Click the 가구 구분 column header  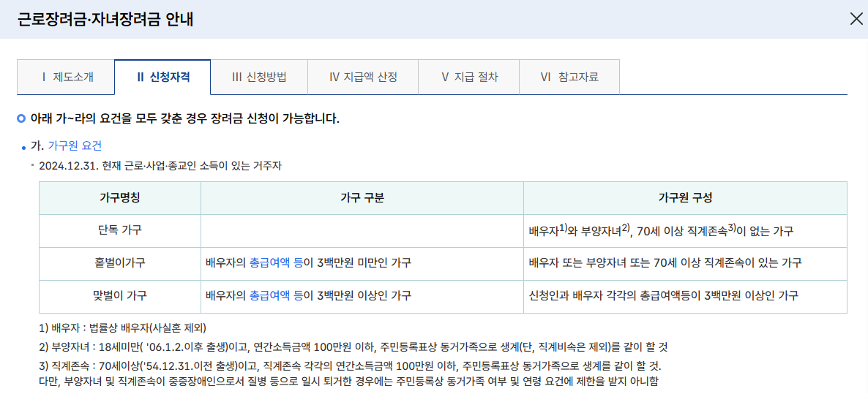pyautogui.click(x=362, y=197)
